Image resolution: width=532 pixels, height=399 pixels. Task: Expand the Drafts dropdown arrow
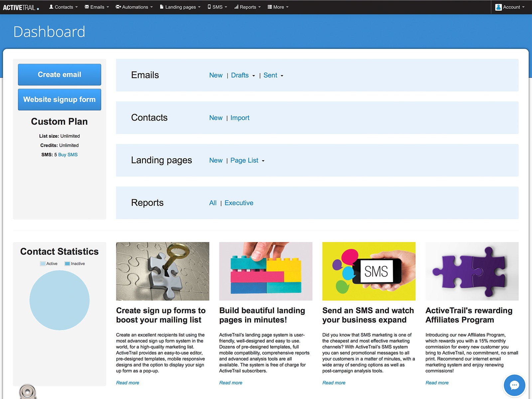[x=253, y=76]
